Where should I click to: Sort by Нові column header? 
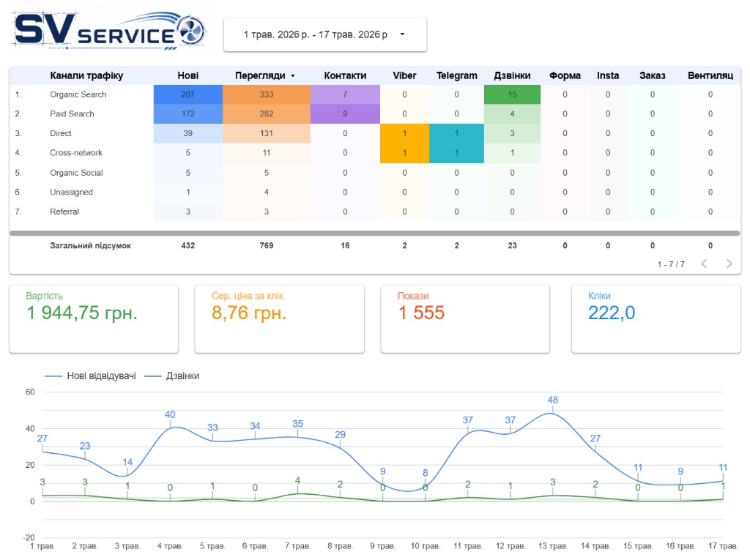tap(188, 75)
